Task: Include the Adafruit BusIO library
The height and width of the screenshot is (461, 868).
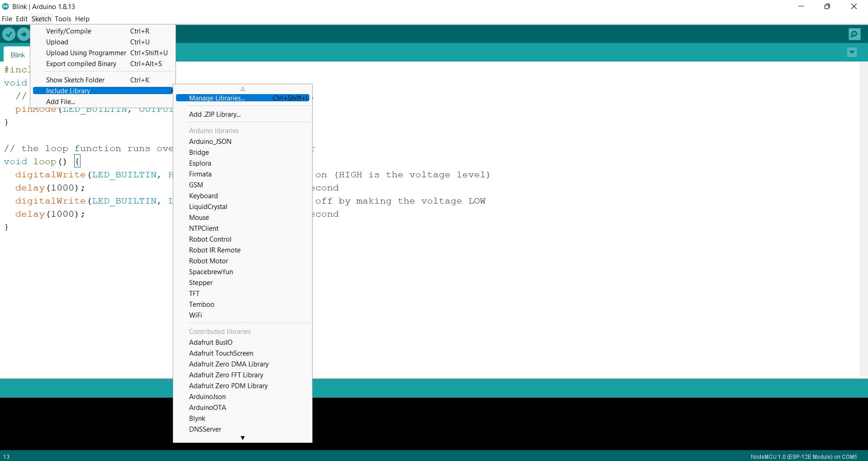Action: tap(242, 342)
